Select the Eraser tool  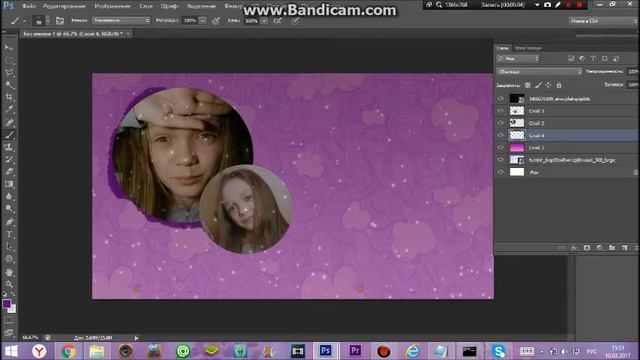[x=9, y=171]
